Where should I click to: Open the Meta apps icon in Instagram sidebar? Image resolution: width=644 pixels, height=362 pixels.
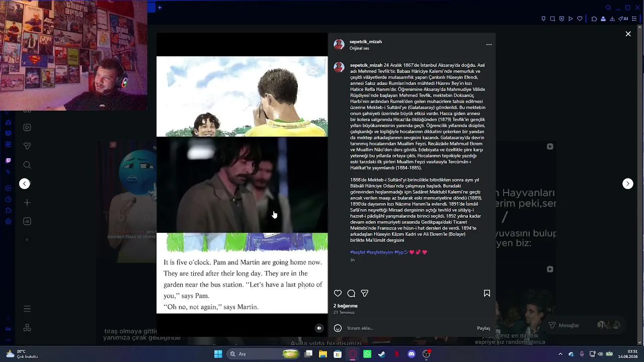[x=27, y=328]
